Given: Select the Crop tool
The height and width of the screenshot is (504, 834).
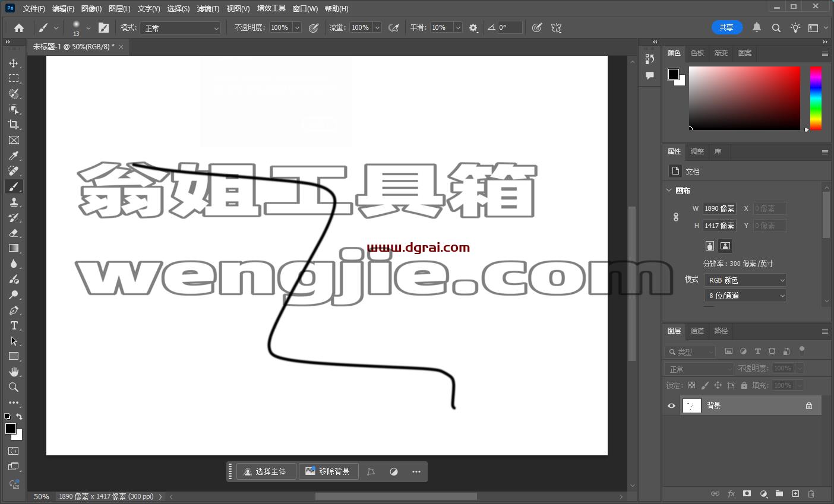Looking at the screenshot, I should point(14,125).
